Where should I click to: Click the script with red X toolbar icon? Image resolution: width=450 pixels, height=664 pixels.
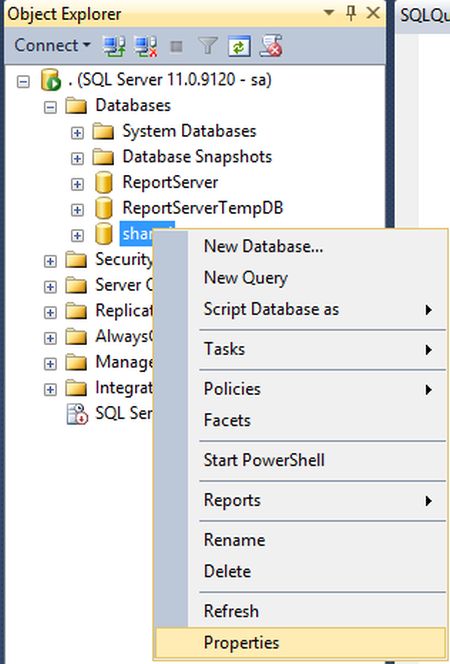tap(271, 46)
